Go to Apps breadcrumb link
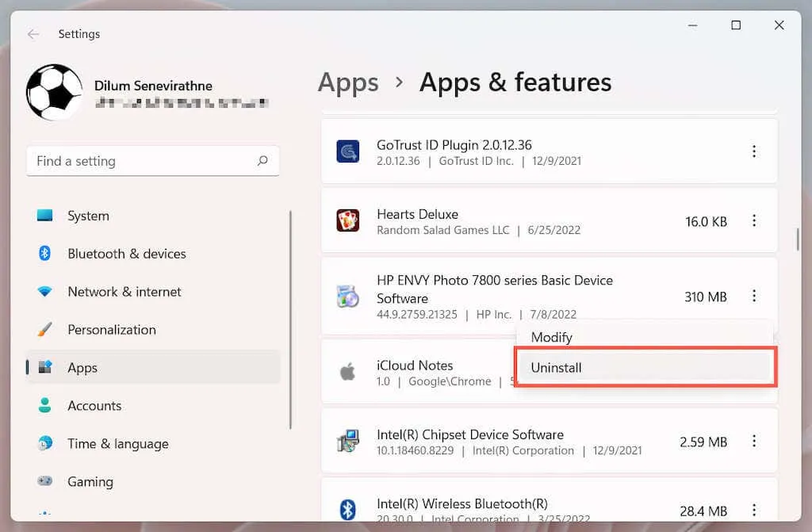812x532 pixels. (x=348, y=82)
